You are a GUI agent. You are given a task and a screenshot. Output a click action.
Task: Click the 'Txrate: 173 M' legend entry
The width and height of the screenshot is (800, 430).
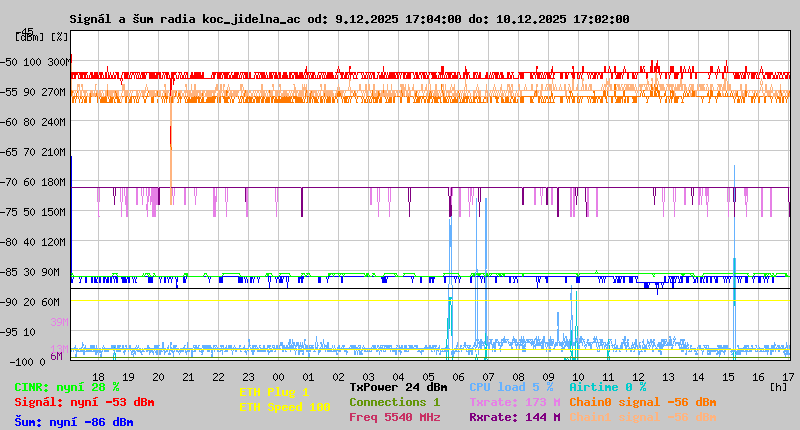point(515,402)
